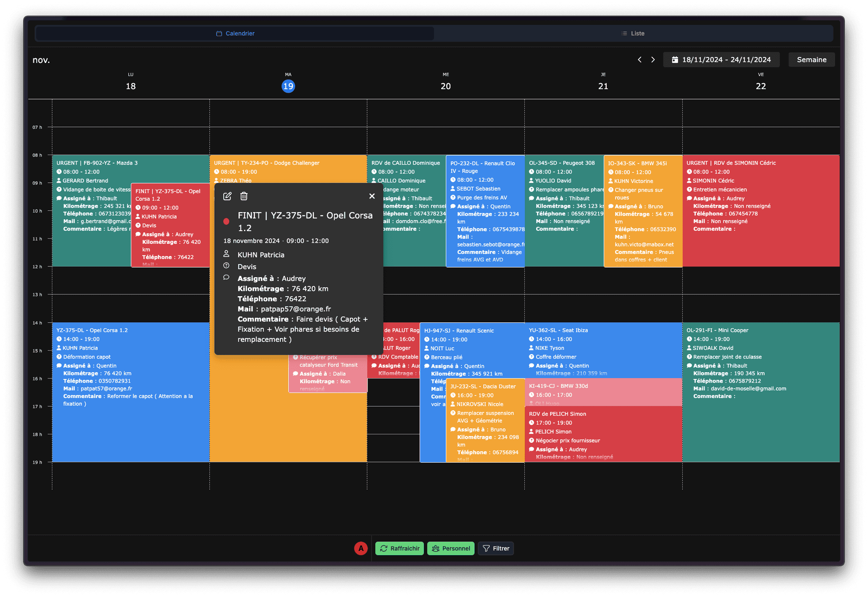Image resolution: width=868 pixels, height=597 pixels.
Task: Navigate to next week with right chevron
Action: coord(653,59)
